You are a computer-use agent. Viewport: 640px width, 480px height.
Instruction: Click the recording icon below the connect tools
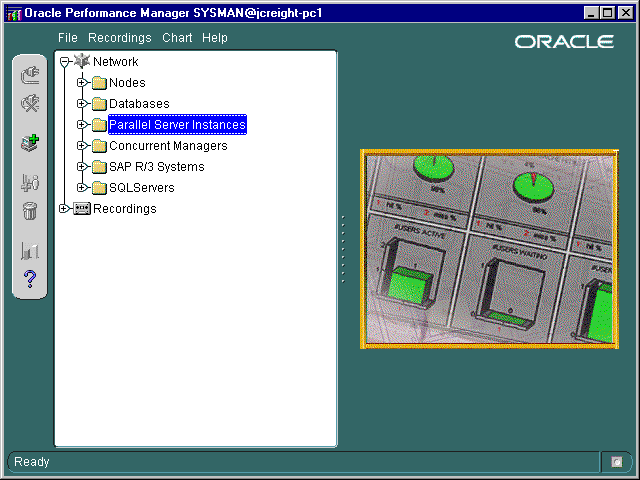click(29, 183)
